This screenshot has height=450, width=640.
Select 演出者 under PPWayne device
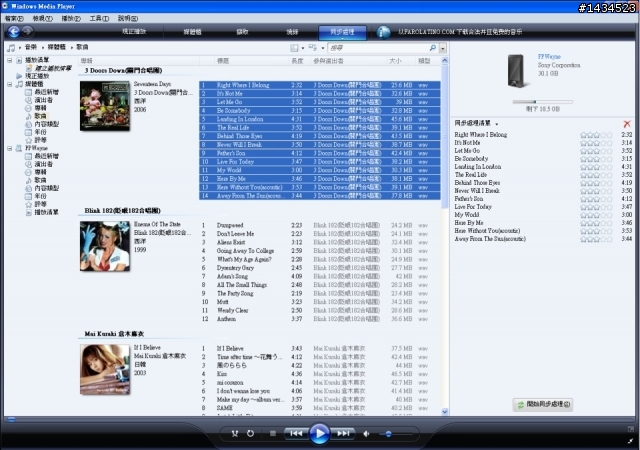click(x=43, y=164)
